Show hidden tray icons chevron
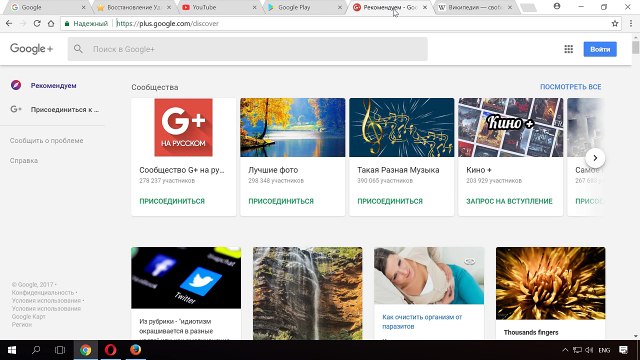The image size is (640, 360). [565, 350]
